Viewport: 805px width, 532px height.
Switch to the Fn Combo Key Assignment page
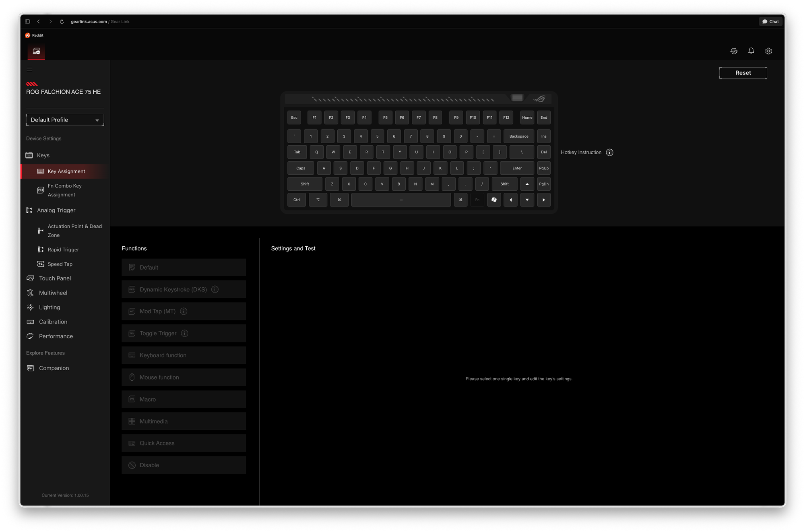tap(64, 190)
